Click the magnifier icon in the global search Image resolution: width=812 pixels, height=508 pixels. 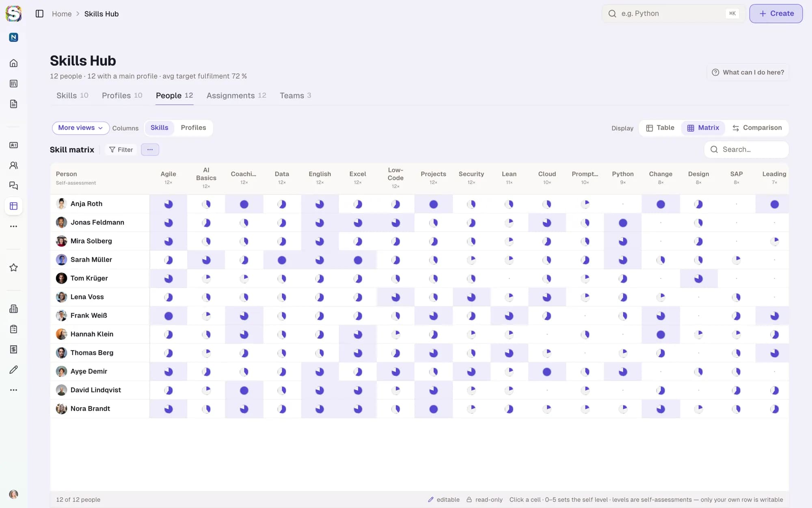pos(612,14)
